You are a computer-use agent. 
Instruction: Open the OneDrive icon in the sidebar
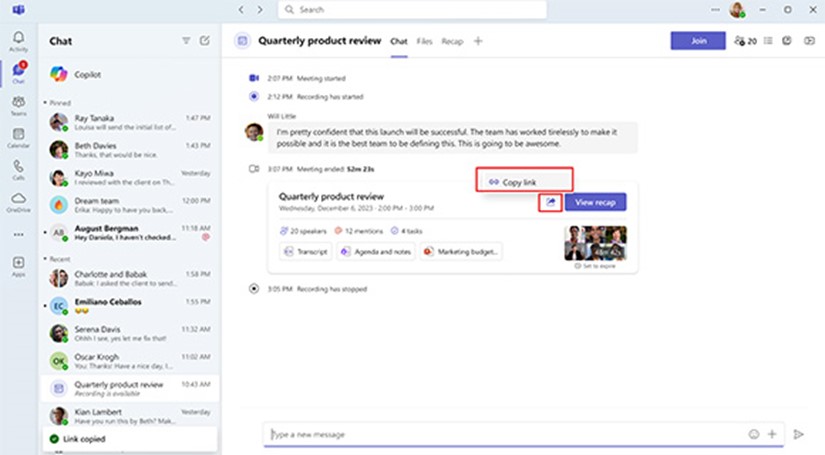click(18, 202)
